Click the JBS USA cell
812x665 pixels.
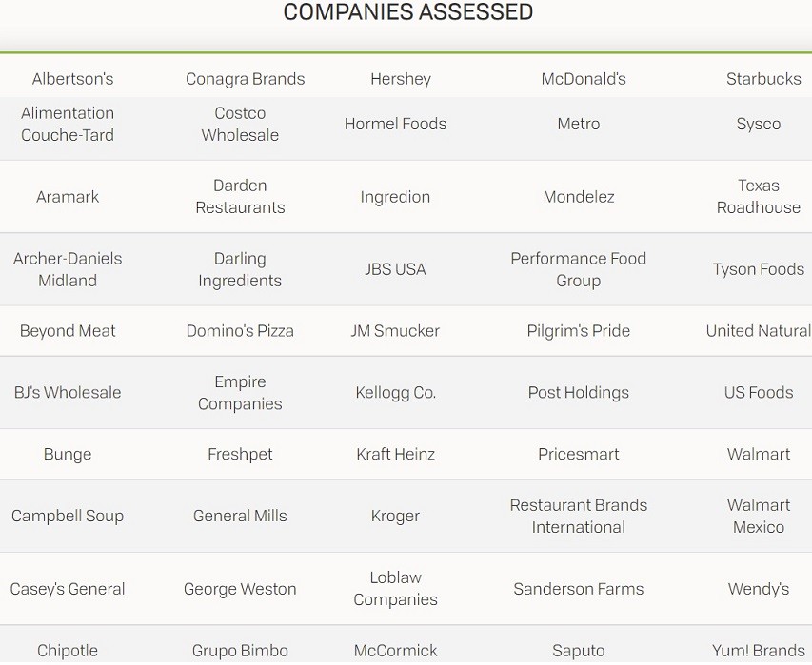click(x=395, y=269)
